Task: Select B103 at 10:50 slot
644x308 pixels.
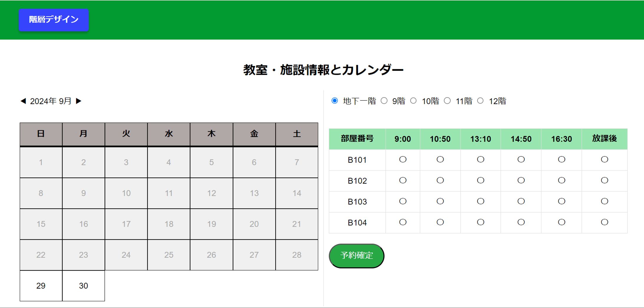Action: click(440, 201)
